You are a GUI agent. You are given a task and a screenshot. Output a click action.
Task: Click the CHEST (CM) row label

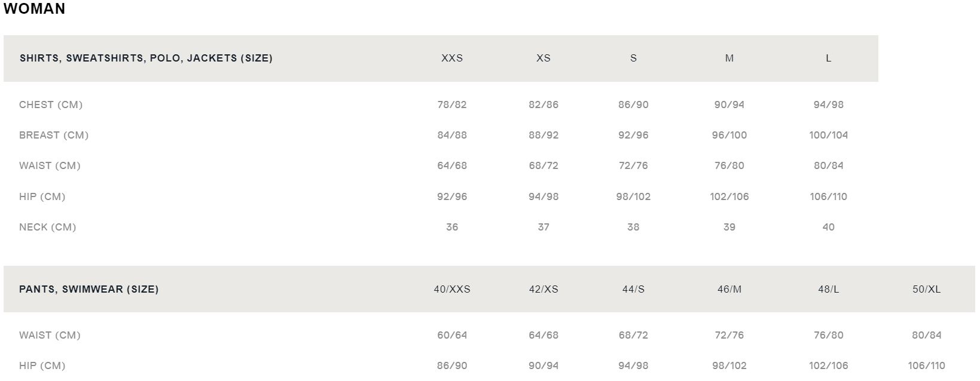[51, 105]
